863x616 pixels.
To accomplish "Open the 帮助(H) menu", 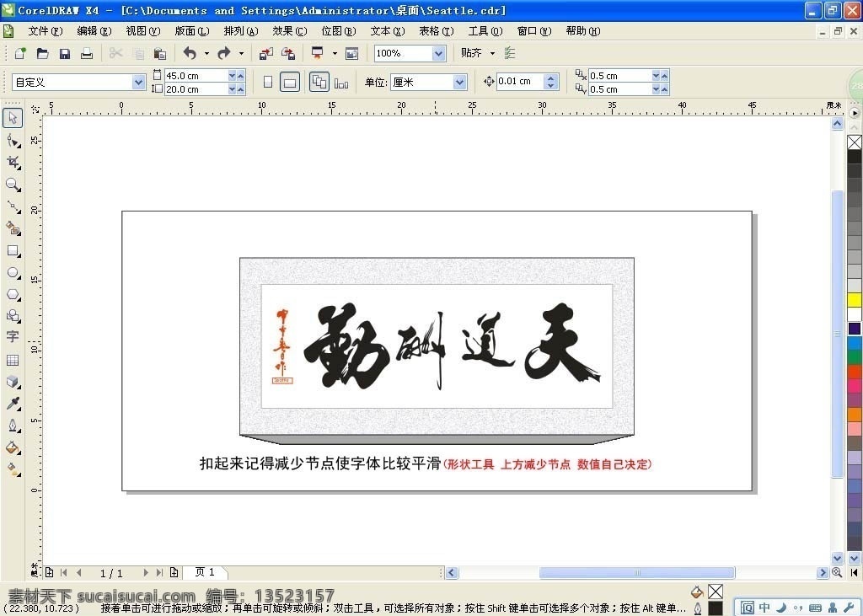I will click(583, 31).
